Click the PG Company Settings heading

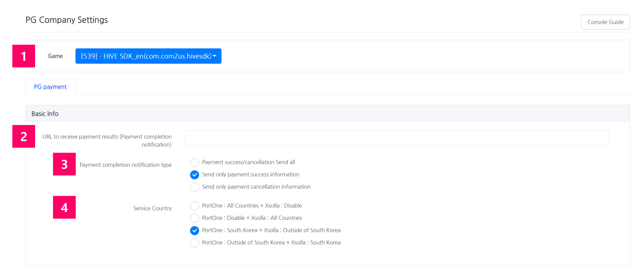(67, 20)
